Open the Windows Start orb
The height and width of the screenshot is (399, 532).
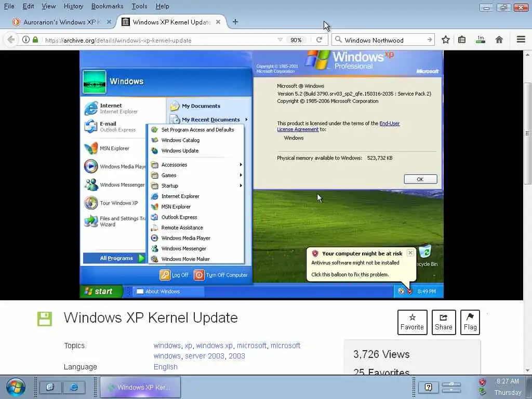(15, 387)
